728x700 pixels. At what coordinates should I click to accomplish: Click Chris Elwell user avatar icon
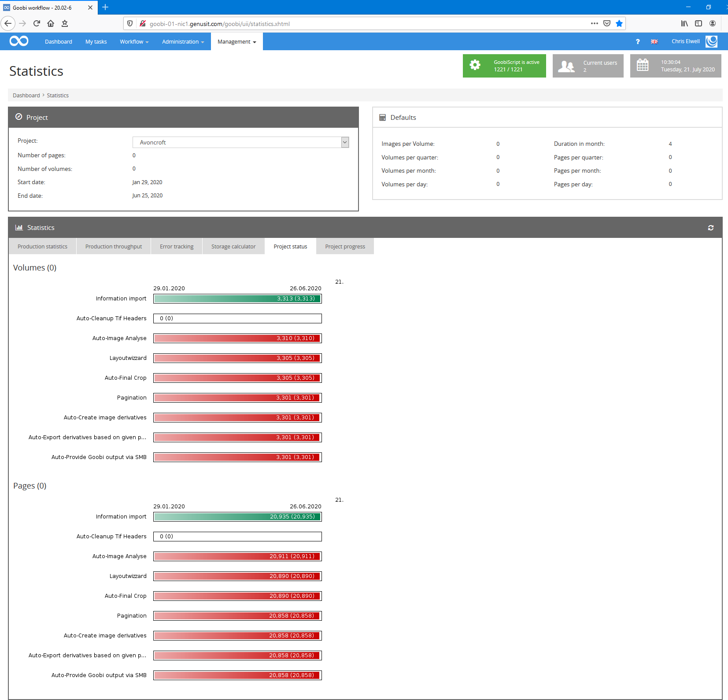tap(712, 41)
